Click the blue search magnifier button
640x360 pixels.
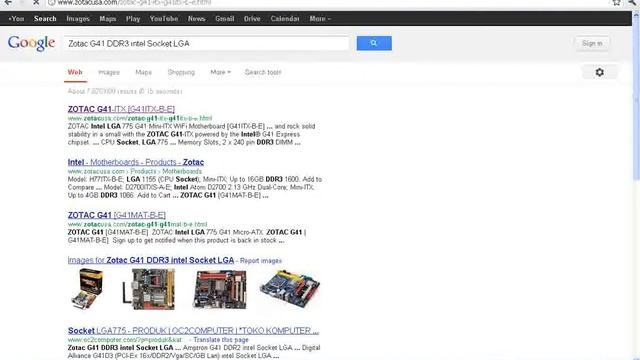point(374,43)
